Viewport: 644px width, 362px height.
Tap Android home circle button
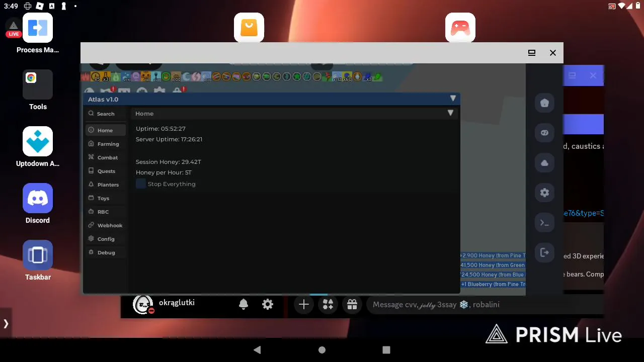click(322, 350)
